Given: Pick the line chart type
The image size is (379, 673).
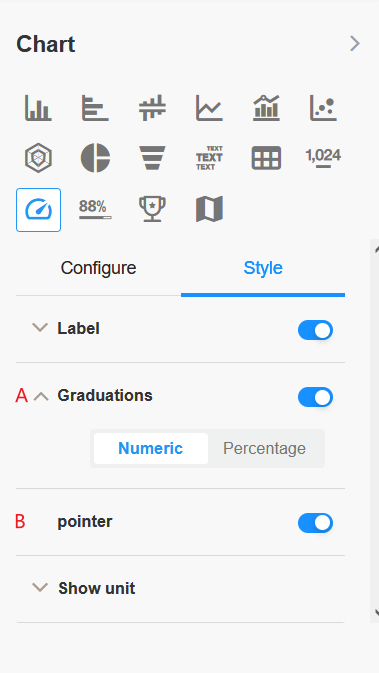Looking at the screenshot, I should click(x=209, y=108).
